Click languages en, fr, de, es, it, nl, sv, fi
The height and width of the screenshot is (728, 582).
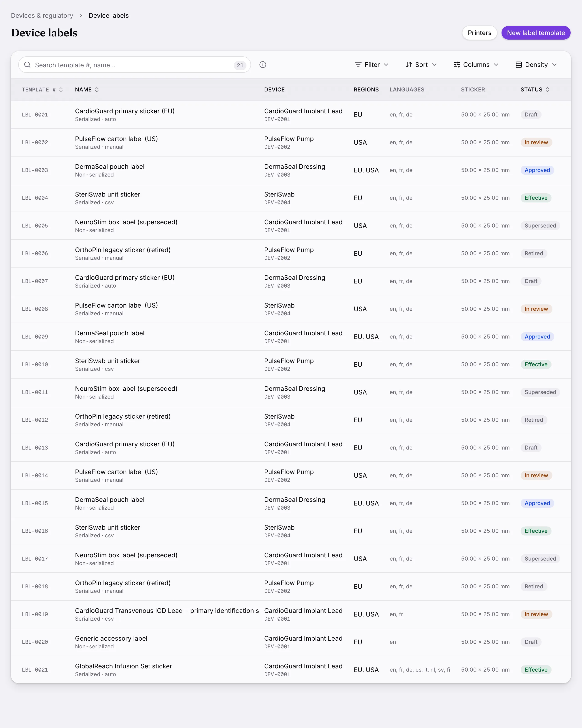click(x=420, y=670)
